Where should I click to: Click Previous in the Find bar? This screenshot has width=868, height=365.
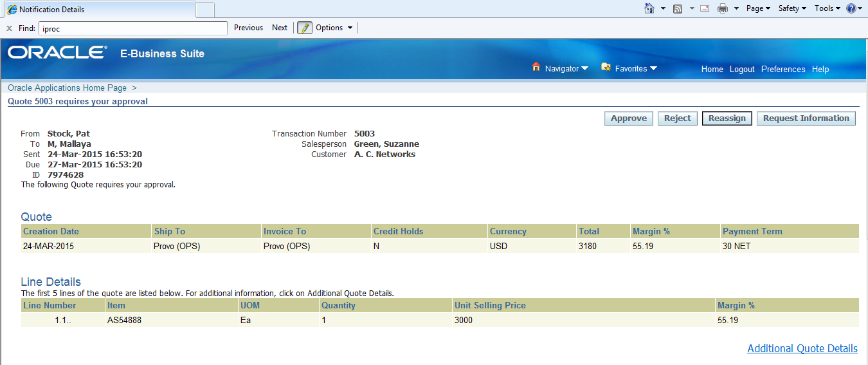248,28
